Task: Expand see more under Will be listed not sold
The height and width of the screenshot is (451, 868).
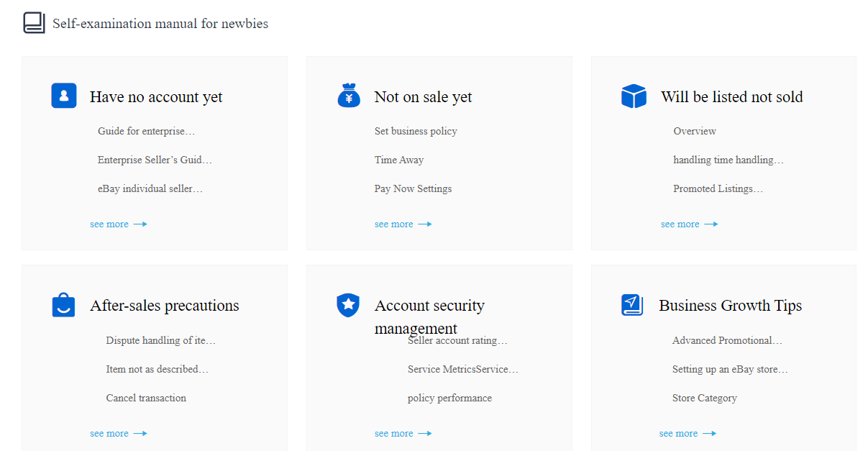Action: 680,224
